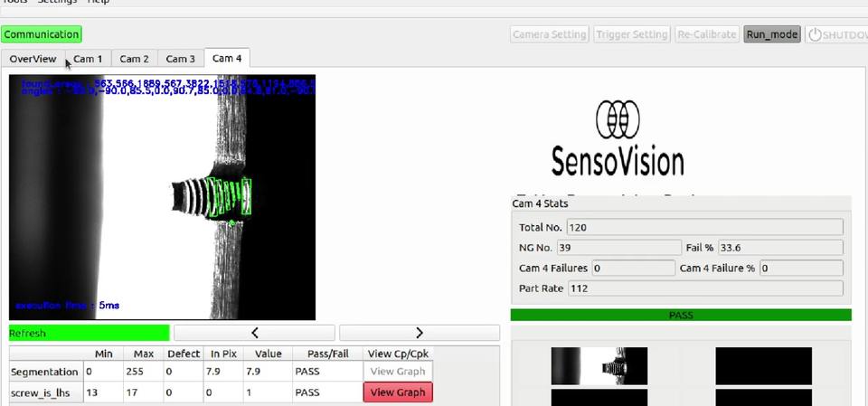Click the green Communication button
868x406 pixels.
[42, 34]
